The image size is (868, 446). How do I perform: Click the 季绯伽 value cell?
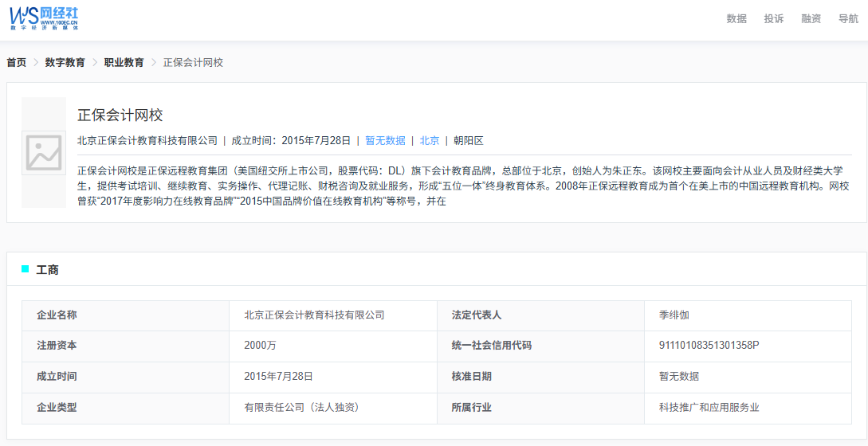coord(748,315)
